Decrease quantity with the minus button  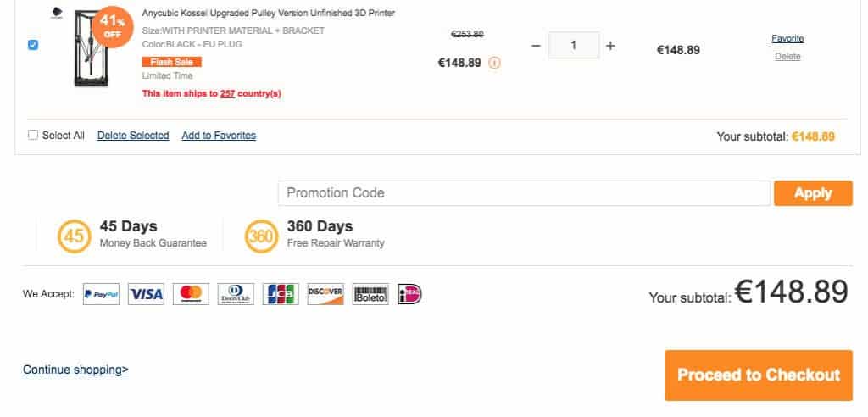click(x=536, y=46)
